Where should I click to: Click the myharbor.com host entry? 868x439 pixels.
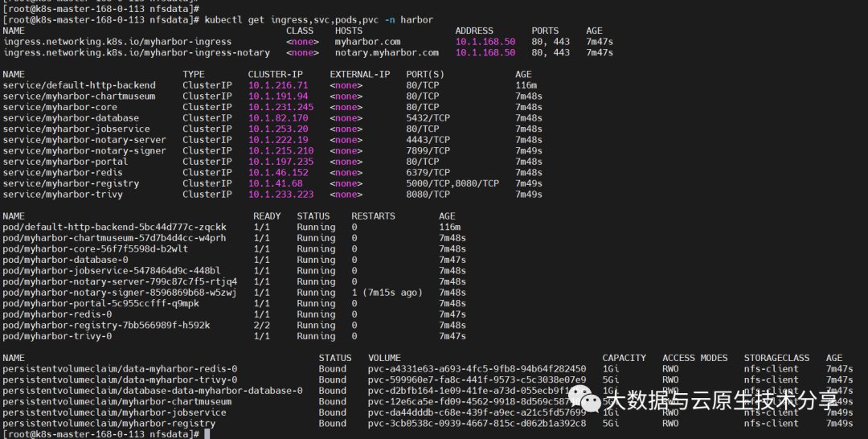click(367, 42)
